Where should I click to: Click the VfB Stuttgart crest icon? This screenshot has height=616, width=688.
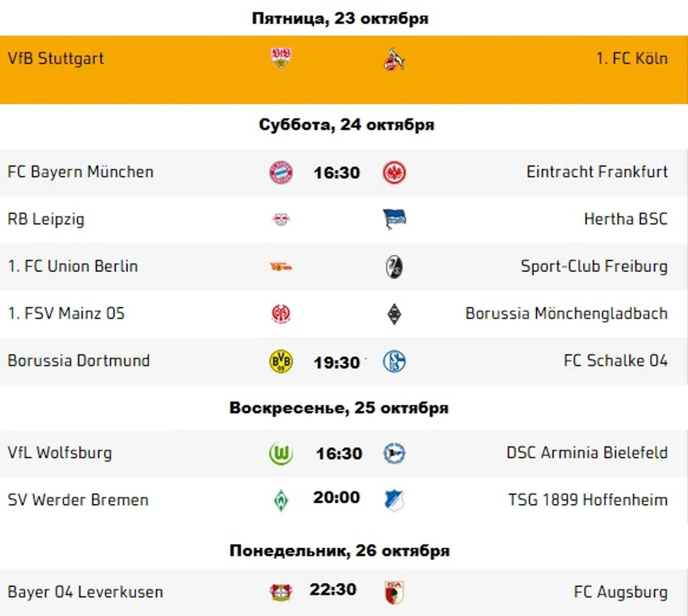click(x=281, y=58)
